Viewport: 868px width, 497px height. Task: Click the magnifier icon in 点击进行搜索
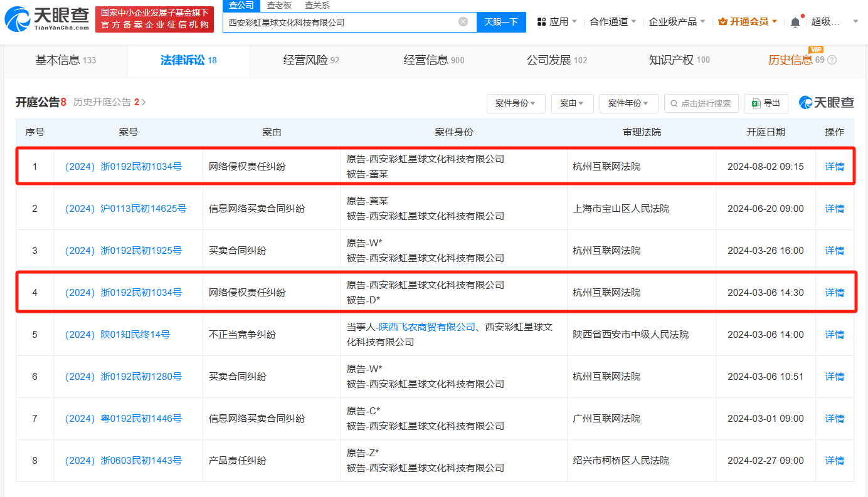(x=674, y=103)
